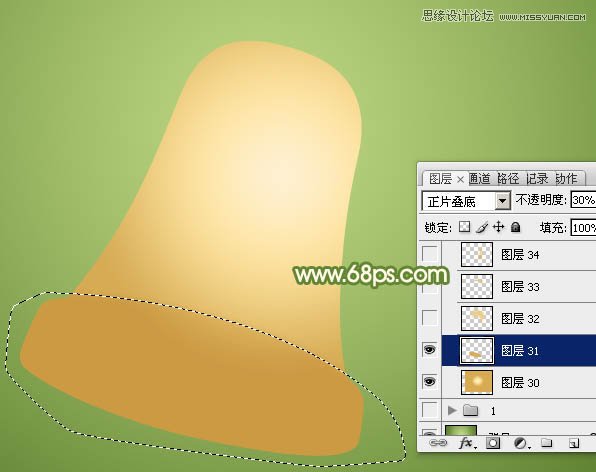Click the lock transparent pixels icon
Viewport: 596px width, 472px height.
pos(464,227)
